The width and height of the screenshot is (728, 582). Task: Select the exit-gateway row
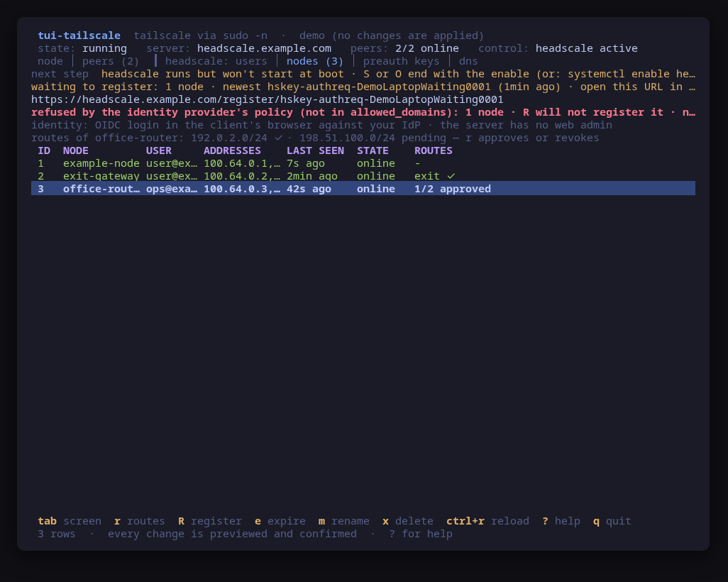pos(363,176)
